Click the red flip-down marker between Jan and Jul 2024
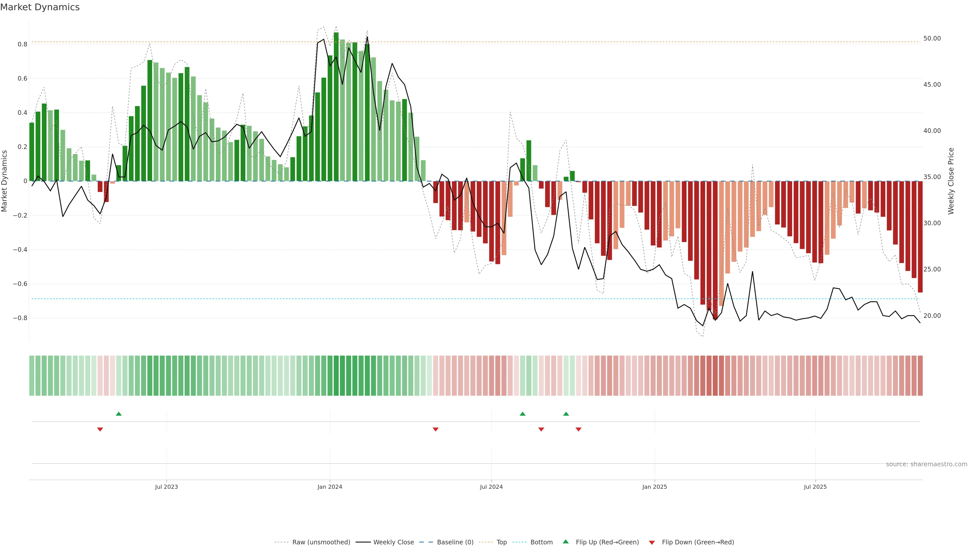The image size is (980, 551). 436,429
